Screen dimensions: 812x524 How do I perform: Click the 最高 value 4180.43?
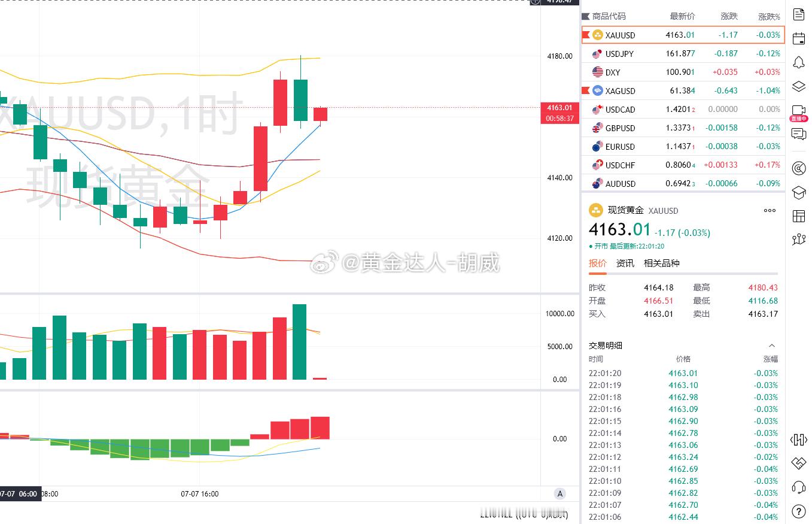[763, 287]
